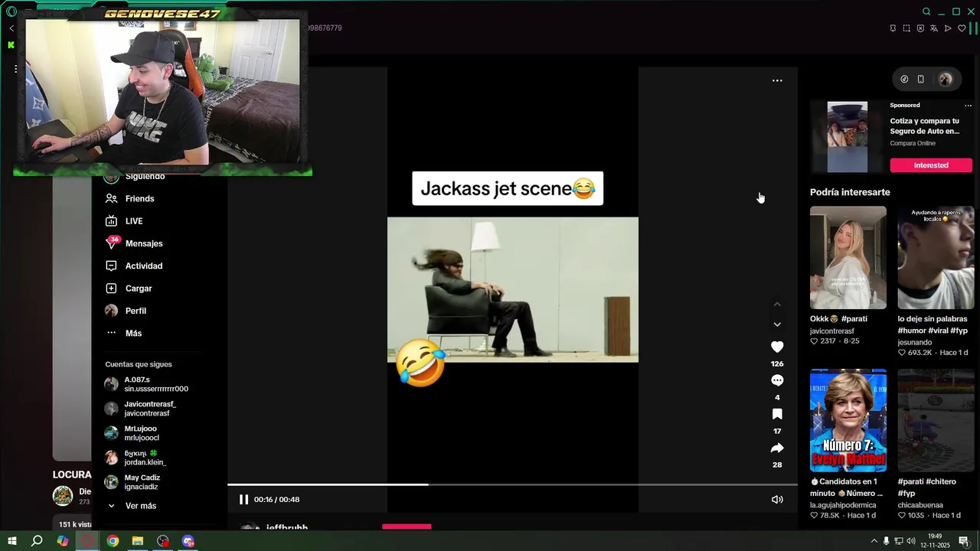Open the TikTok coins icon in top pill
The image size is (980, 551).
point(904,79)
